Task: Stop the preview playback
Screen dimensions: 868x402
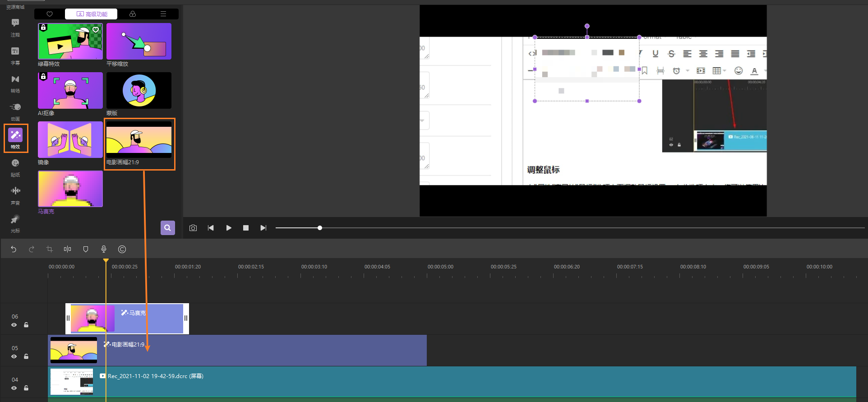Action: point(246,228)
